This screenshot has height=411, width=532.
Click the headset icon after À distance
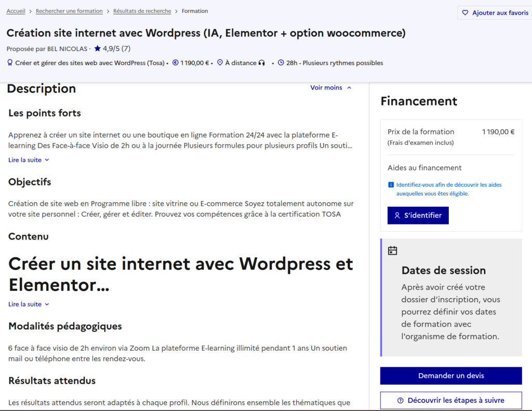[262, 63]
